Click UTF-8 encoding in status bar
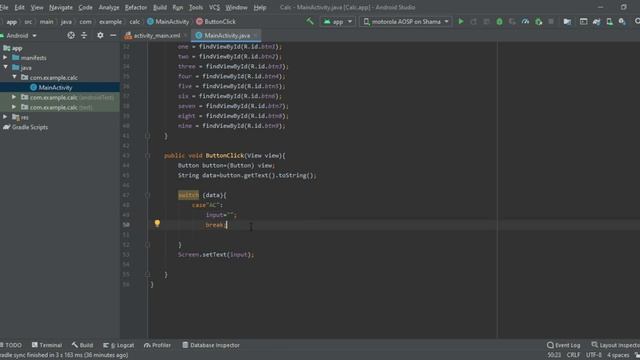Screen dimensions: 640x360 pos(594,355)
